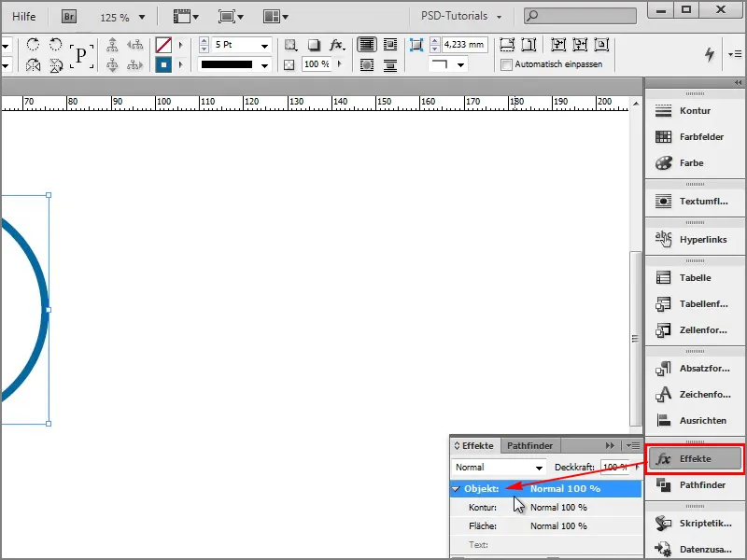Open the Hilfe menu
The image size is (747, 560).
24,17
